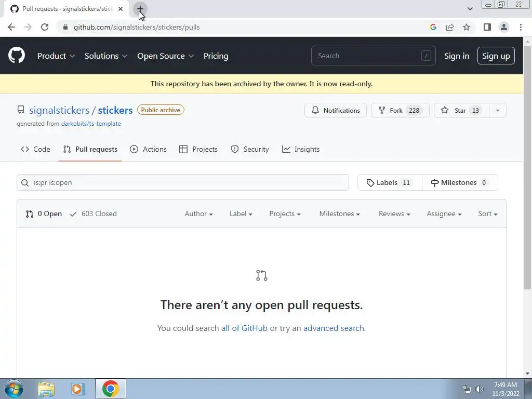The height and width of the screenshot is (399, 532).
Task: Star the repository
Action: pos(461,110)
